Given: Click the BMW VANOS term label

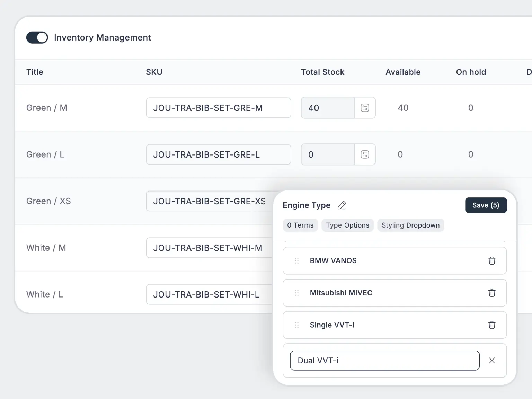Looking at the screenshot, I should click(x=333, y=260).
